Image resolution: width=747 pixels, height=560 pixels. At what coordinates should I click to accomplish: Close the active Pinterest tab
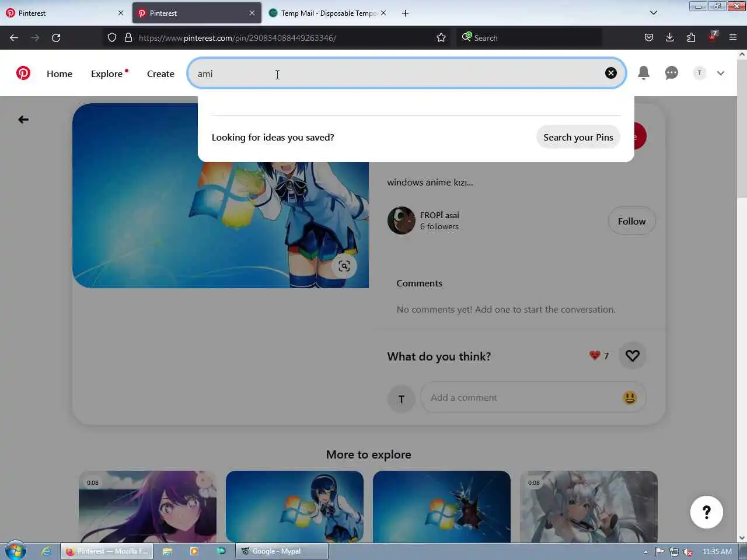coord(252,13)
